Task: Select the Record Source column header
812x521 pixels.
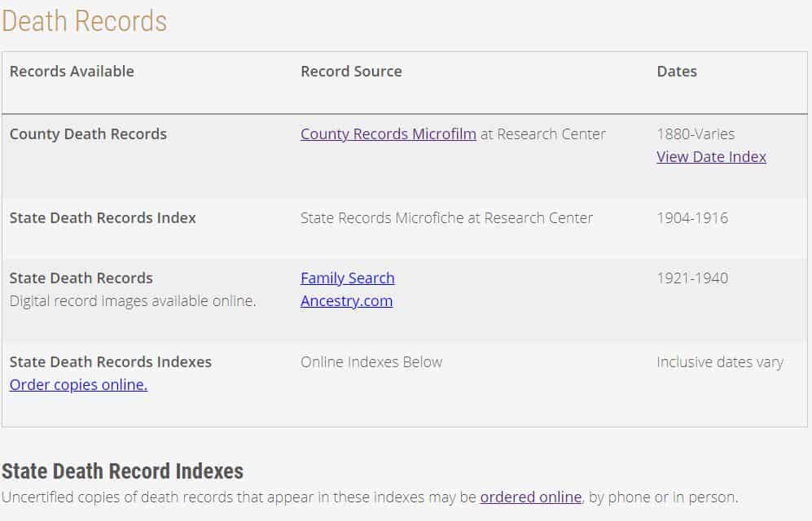Action: click(351, 71)
